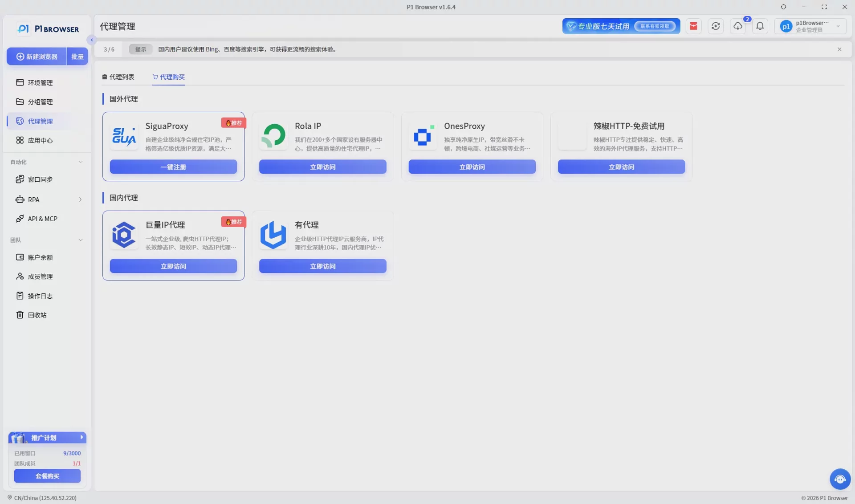This screenshot has height=504, width=855.
Task: Click 一键注册 on the SiguaProxy card
Action: tap(173, 167)
